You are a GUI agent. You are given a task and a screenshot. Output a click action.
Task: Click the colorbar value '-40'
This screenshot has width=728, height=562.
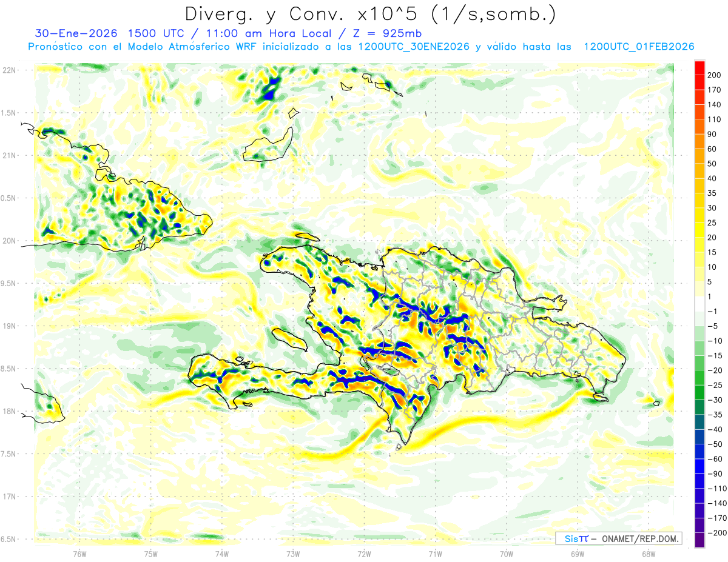point(716,429)
